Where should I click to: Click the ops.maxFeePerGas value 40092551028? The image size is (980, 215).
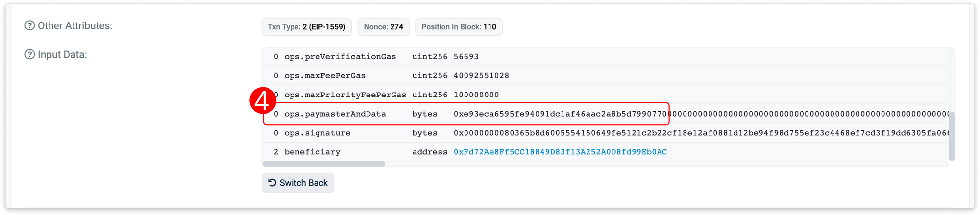click(x=481, y=76)
